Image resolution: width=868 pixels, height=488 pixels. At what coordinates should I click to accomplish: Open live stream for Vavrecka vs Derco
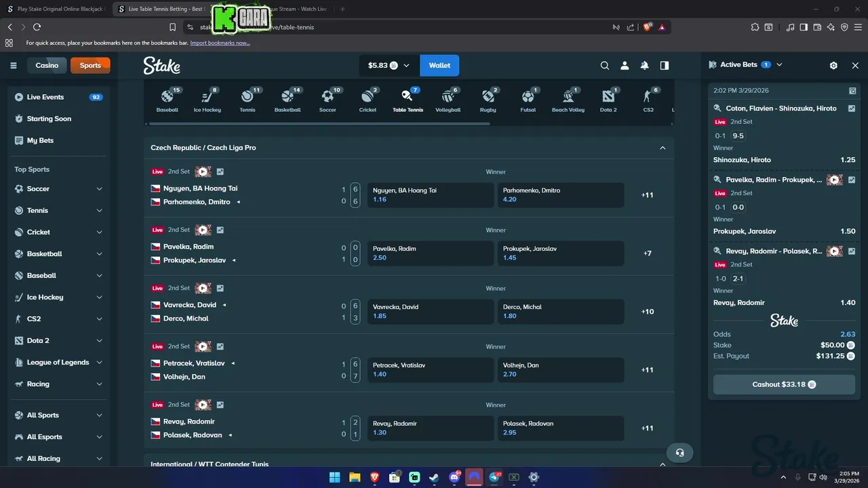point(203,288)
